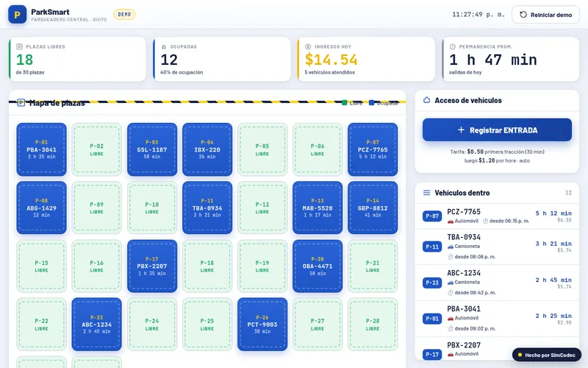Select occupied space P-08 ABG-1429

pos(41,208)
